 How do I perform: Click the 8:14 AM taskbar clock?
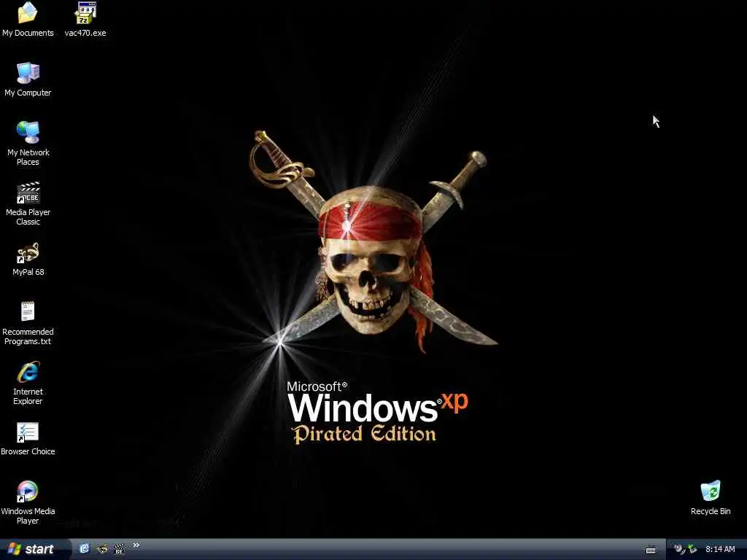tap(720, 550)
